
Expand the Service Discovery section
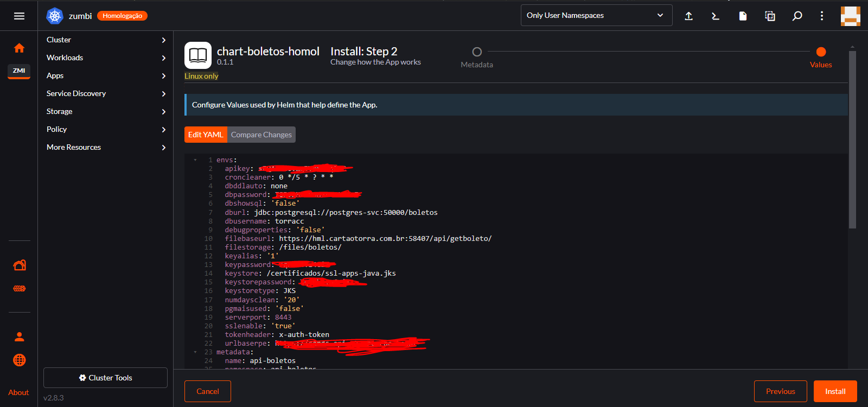(x=106, y=93)
